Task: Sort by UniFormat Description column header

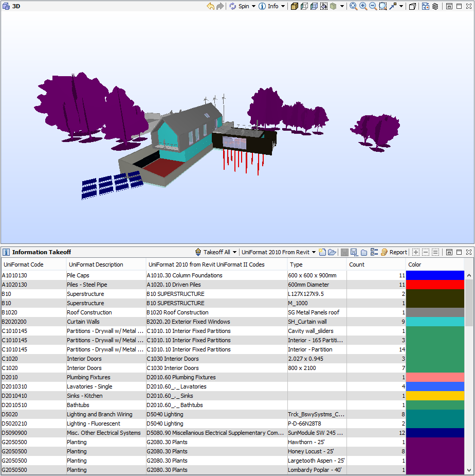Action: 106,265
